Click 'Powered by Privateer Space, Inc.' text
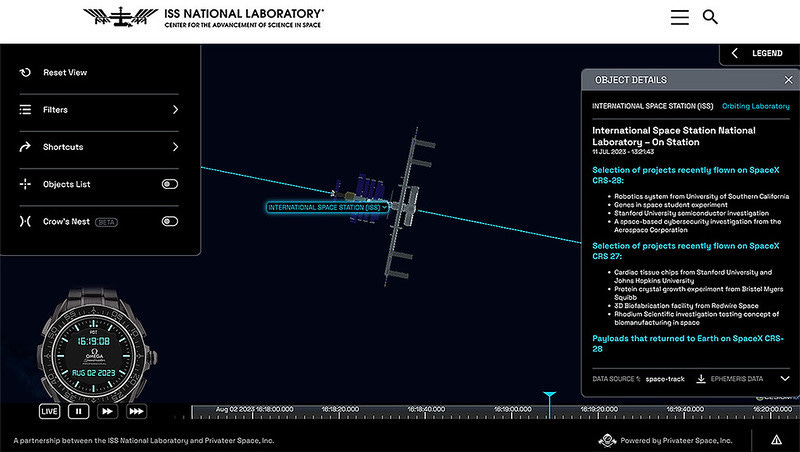Screen dimensions: 800x452 click(676, 440)
